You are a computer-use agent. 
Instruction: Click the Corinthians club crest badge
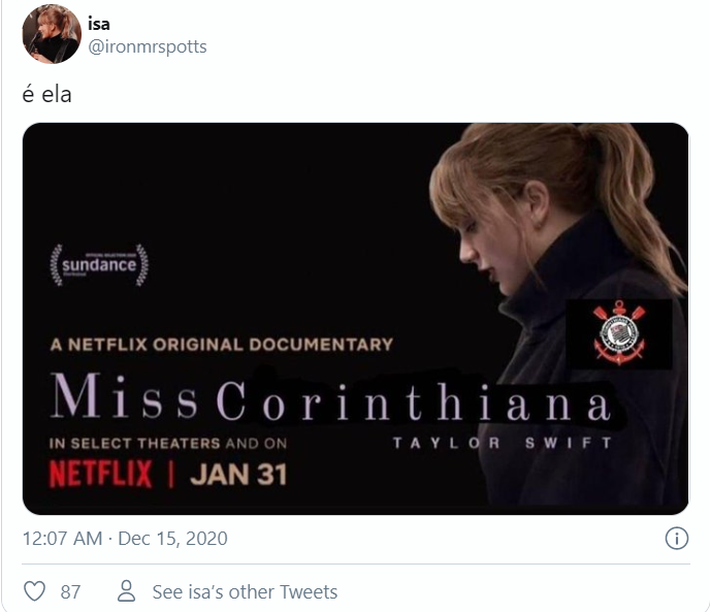coord(619,333)
